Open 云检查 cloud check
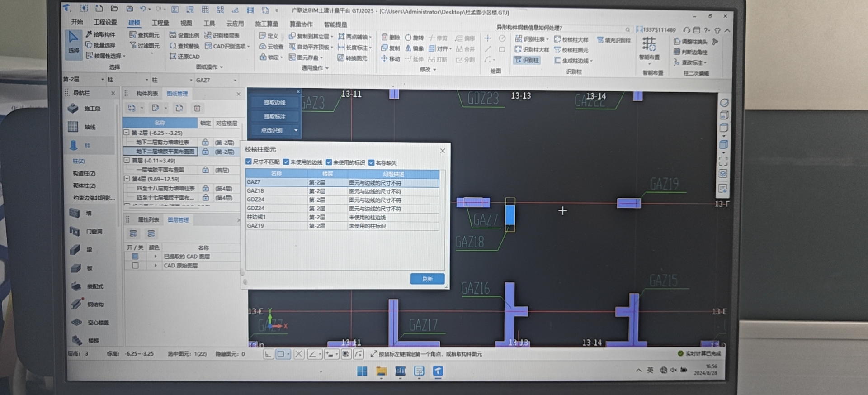The height and width of the screenshot is (395, 868). (x=271, y=47)
